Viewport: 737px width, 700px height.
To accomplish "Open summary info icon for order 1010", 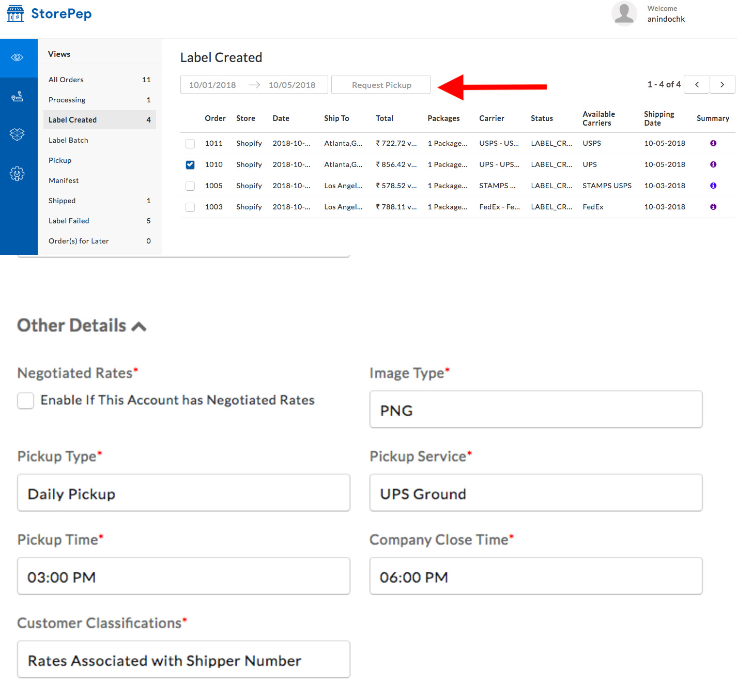I will point(713,164).
